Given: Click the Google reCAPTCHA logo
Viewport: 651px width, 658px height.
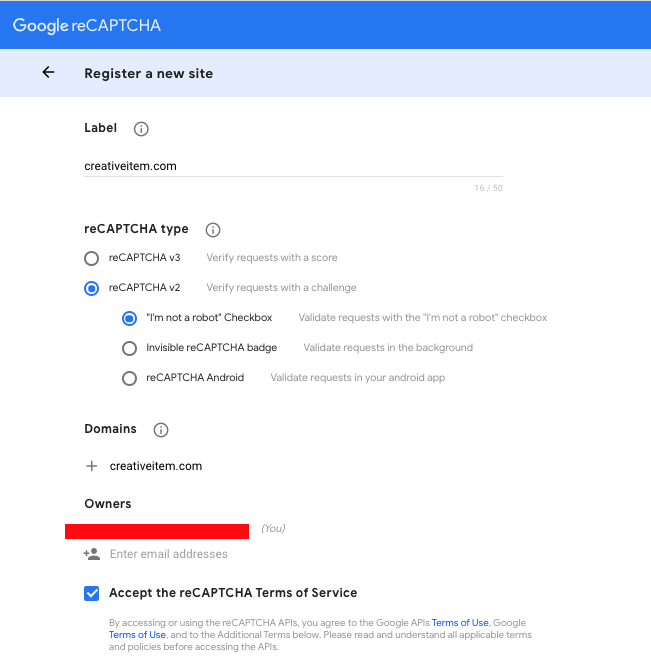Looking at the screenshot, I should click(86, 26).
